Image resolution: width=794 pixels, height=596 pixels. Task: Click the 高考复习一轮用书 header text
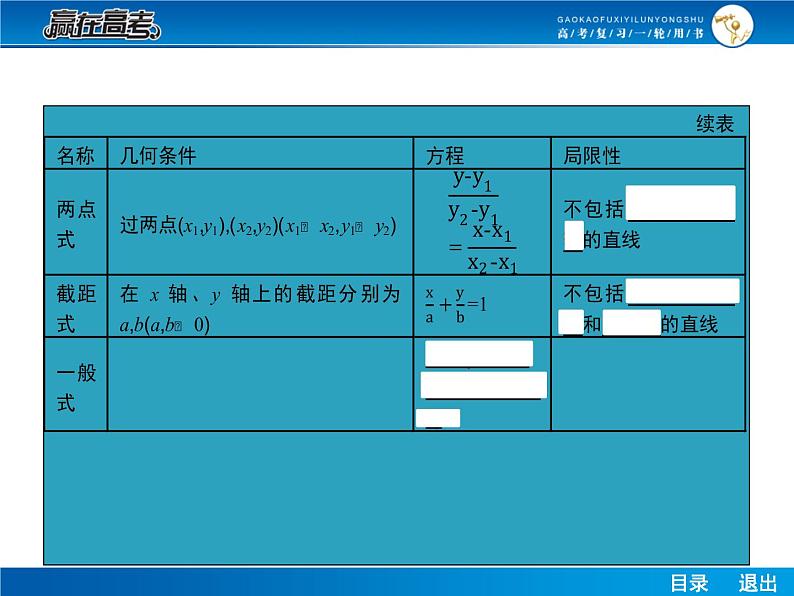(630, 33)
